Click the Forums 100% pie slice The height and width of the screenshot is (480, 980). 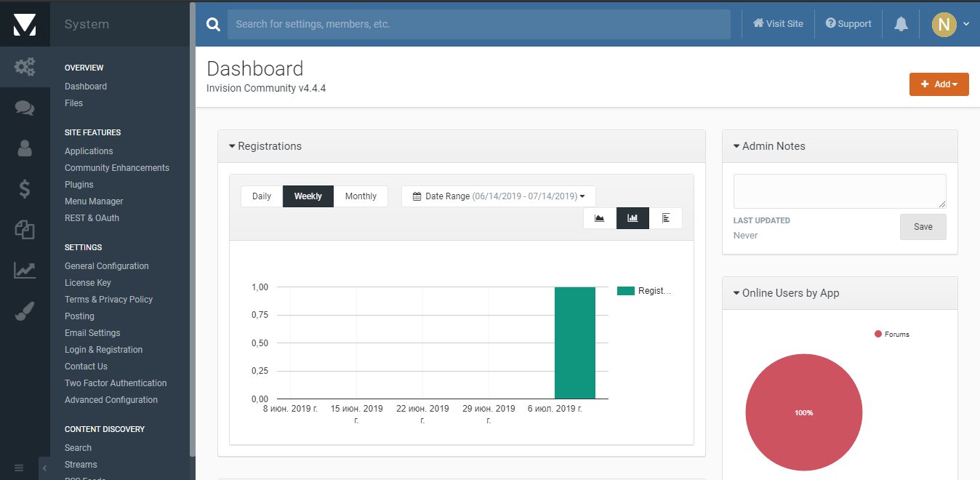coord(804,412)
